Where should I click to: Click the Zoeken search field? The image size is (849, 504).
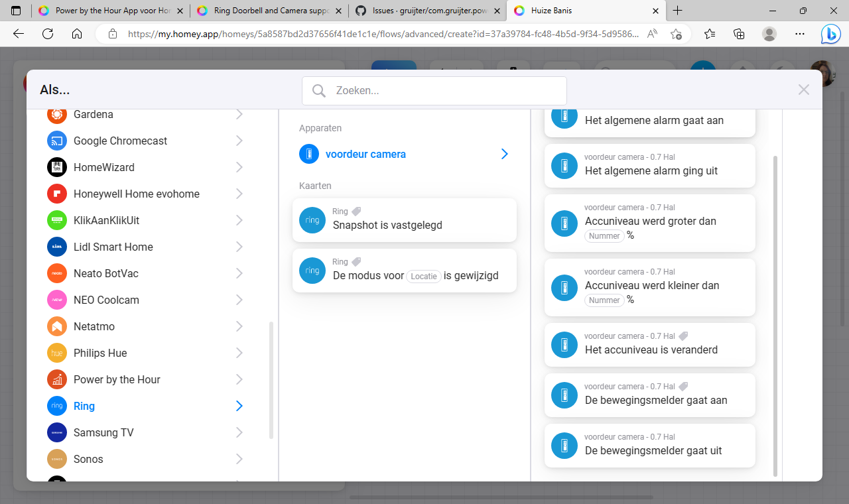click(434, 91)
